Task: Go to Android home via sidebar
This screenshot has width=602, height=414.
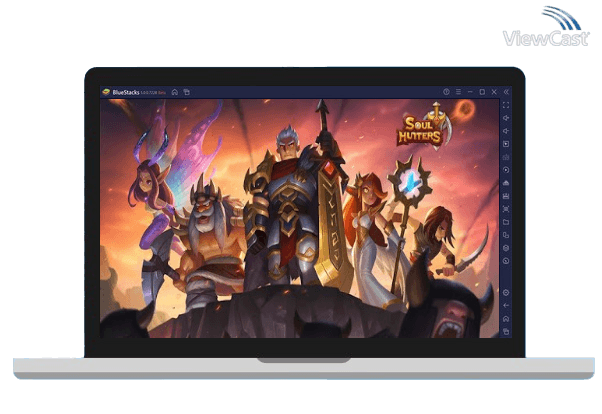Action: pyautogui.click(x=506, y=319)
